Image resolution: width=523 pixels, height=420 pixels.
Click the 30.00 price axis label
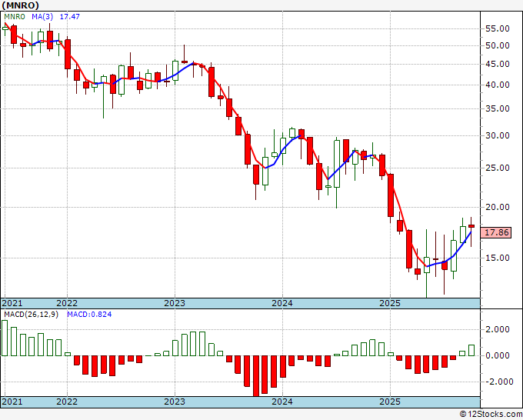[498, 136]
